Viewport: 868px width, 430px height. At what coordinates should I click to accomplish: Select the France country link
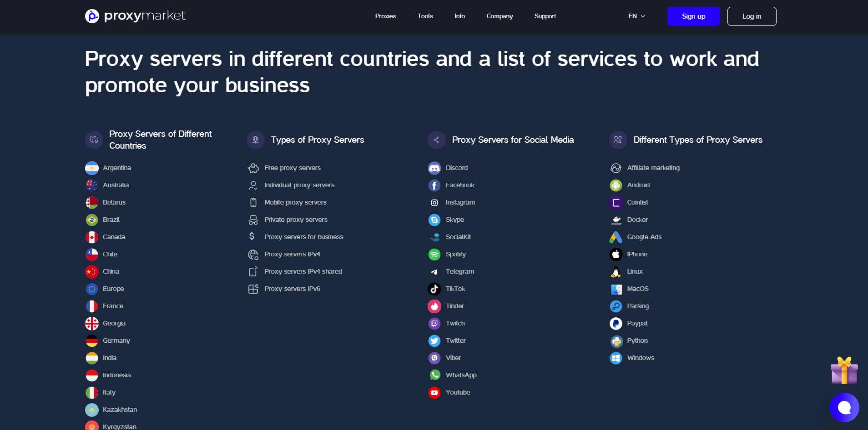pyautogui.click(x=113, y=306)
